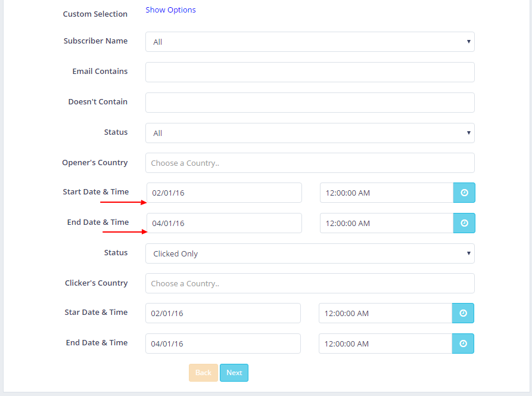Select the Clicker's Country chooser field
Image resolution: width=532 pixels, height=396 pixels.
310,283
